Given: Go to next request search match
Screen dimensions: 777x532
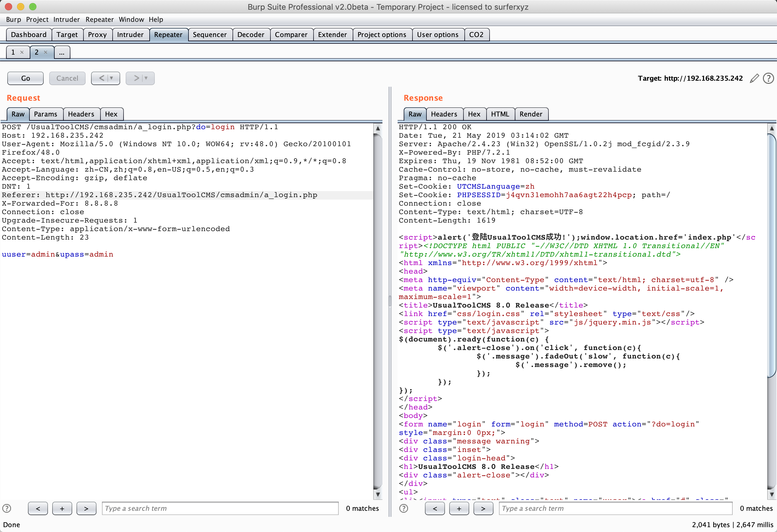Looking at the screenshot, I should [x=86, y=508].
